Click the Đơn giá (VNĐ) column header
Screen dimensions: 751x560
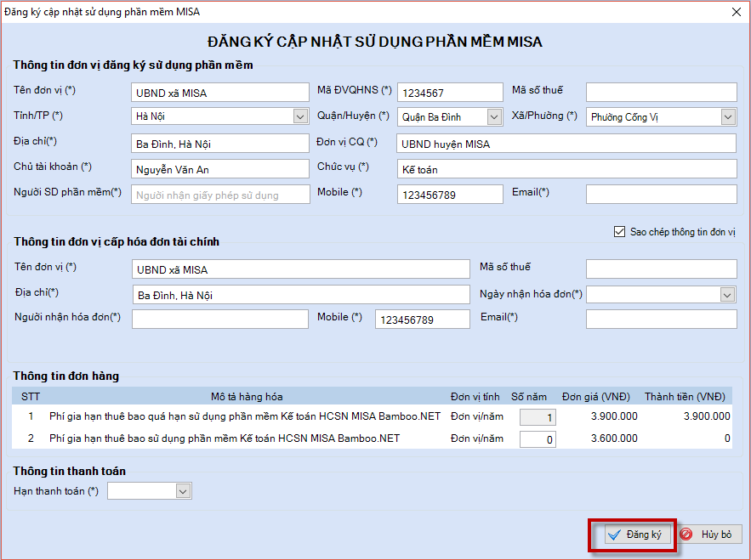(x=596, y=397)
